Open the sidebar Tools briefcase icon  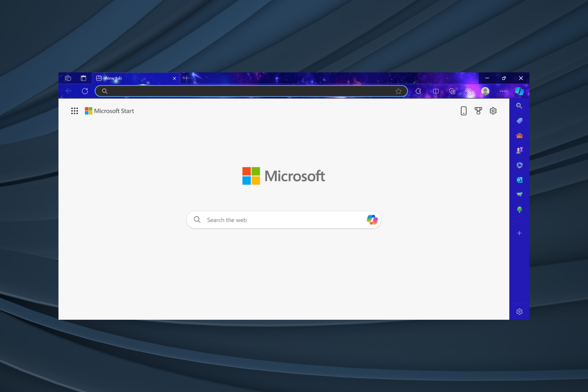pyautogui.click(x=519, y=136)
